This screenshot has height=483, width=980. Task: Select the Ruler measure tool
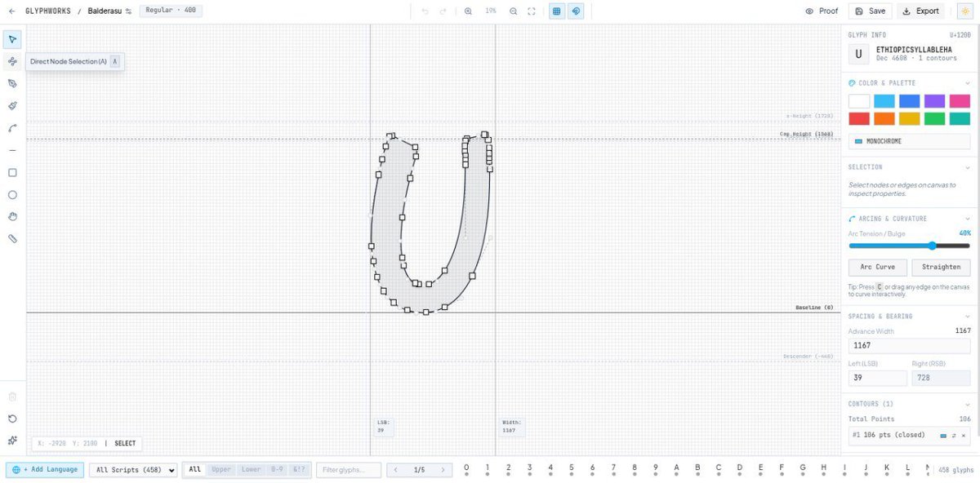(12, 239)
